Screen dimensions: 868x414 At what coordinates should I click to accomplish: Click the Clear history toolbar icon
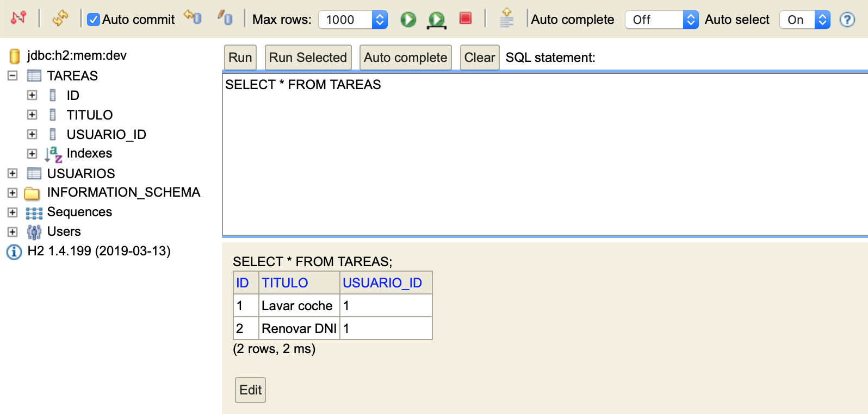click(507, 18)
